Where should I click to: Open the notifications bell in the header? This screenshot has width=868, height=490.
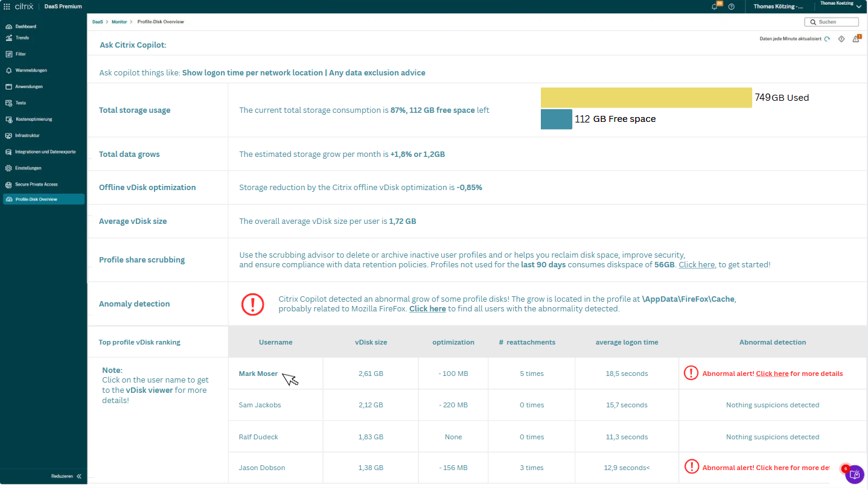[x=715, y=7]
